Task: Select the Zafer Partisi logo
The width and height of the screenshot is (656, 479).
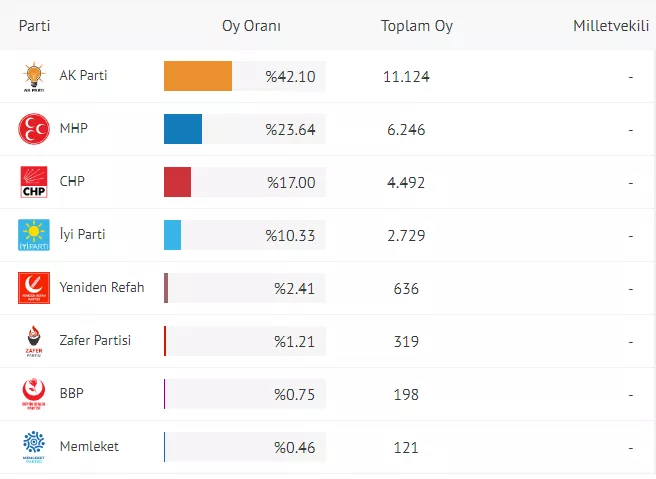Action: point(34,341)
